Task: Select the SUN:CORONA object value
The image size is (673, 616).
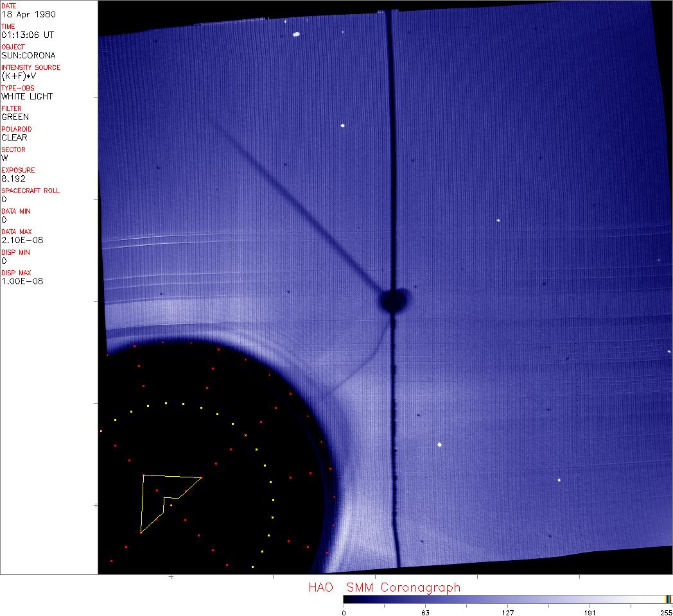Action: [x=28, y=55]
